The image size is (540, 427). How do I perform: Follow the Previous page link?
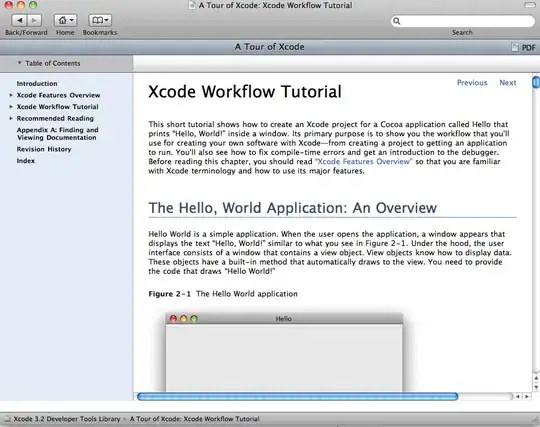(472, 83)
